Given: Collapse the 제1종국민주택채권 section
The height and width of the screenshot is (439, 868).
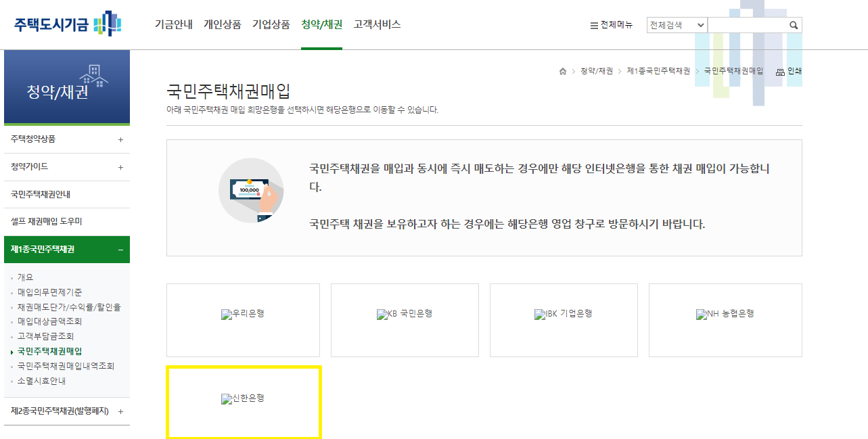Looking at the screenshot, I should pos(66,250).
